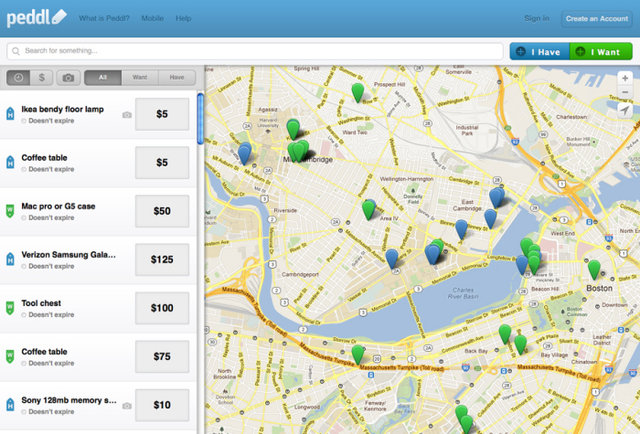
Task: Open the Mac pro or G5 case listing
Action: point(58,206)
